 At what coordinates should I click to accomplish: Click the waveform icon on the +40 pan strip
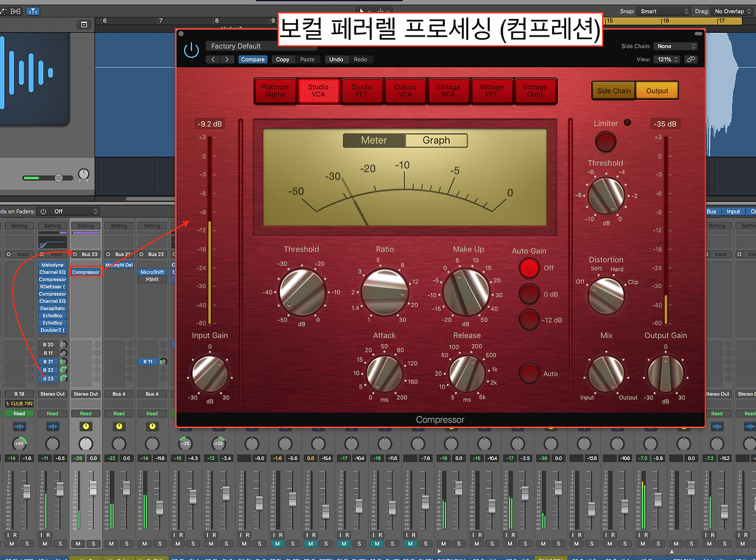coord(19,426)
